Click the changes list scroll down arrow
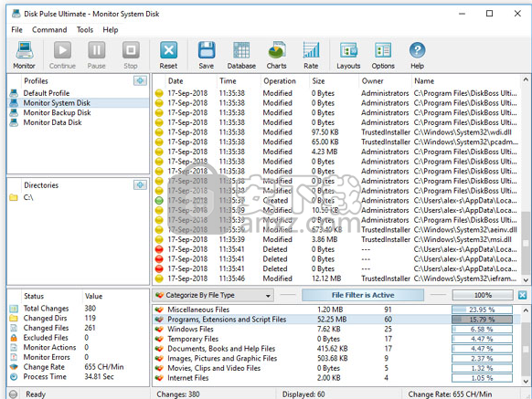This screenshot has width=532, height=399. (526, 280)
